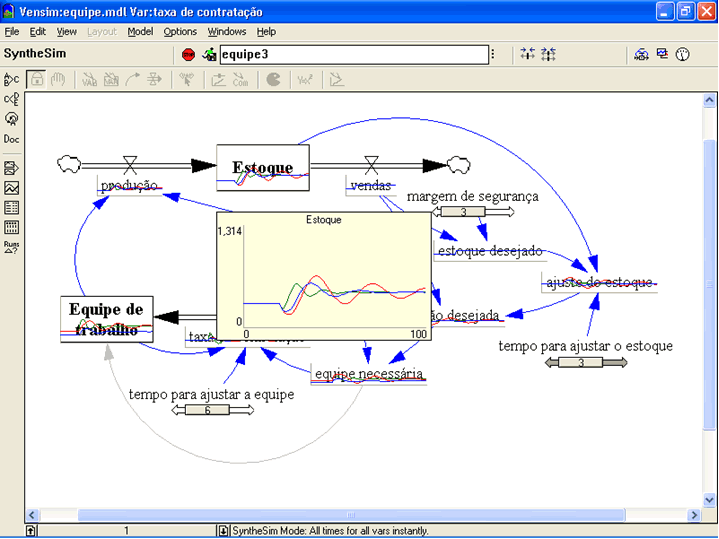Click the red Stop simulation button
Viewport: 719px width, 539px height.
(x=188, y=55)
